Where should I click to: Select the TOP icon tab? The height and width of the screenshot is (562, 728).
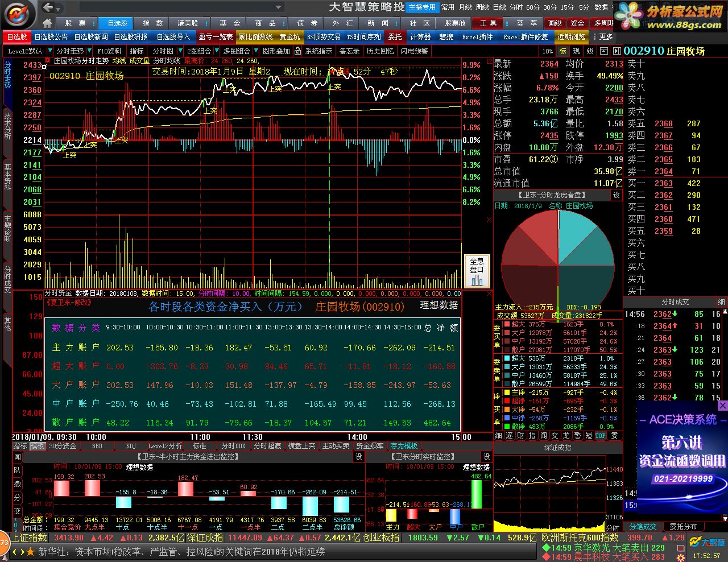click(x=601, y=436)
